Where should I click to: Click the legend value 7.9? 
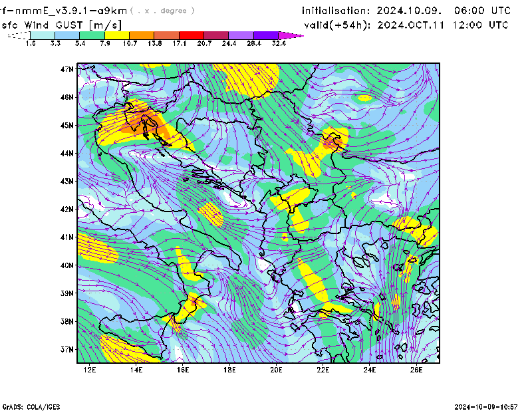coord(105,43)
